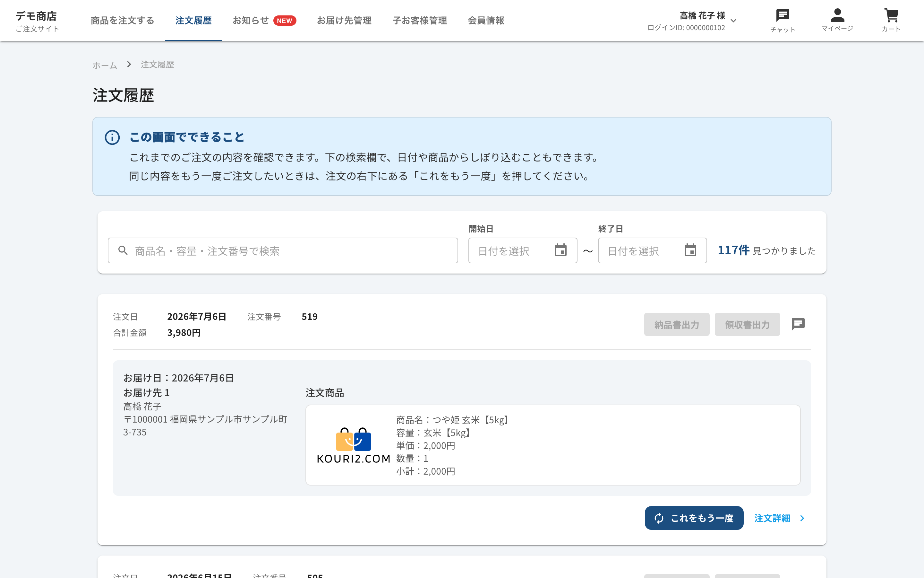Viewport: 924px width, 578px height.
Task: Go to 商品を注文する tab
Action: (x=123, y=20)
